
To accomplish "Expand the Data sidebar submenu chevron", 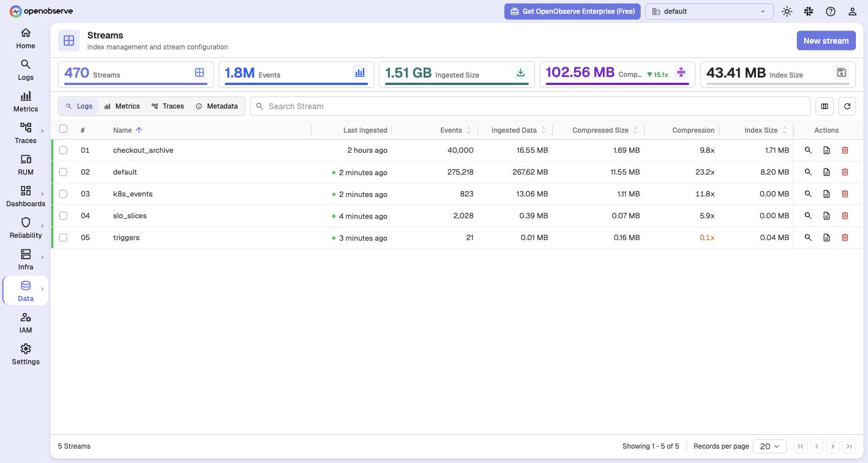I will [42, 289].
